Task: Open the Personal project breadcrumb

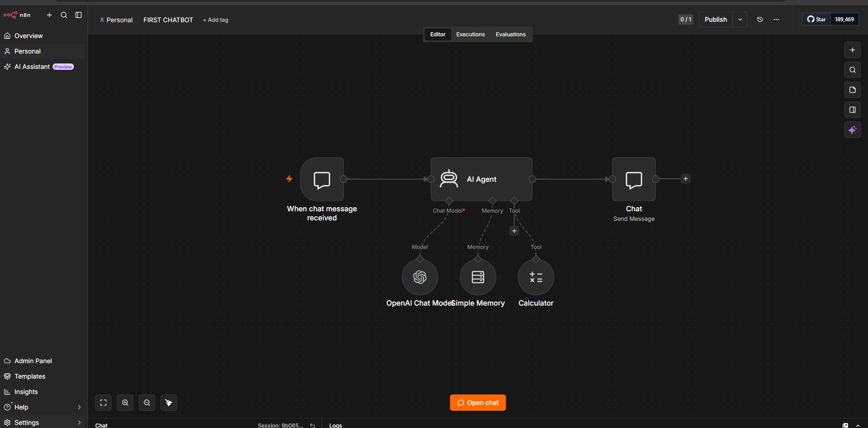Action: pyautogui.click(x=116, y=20)
